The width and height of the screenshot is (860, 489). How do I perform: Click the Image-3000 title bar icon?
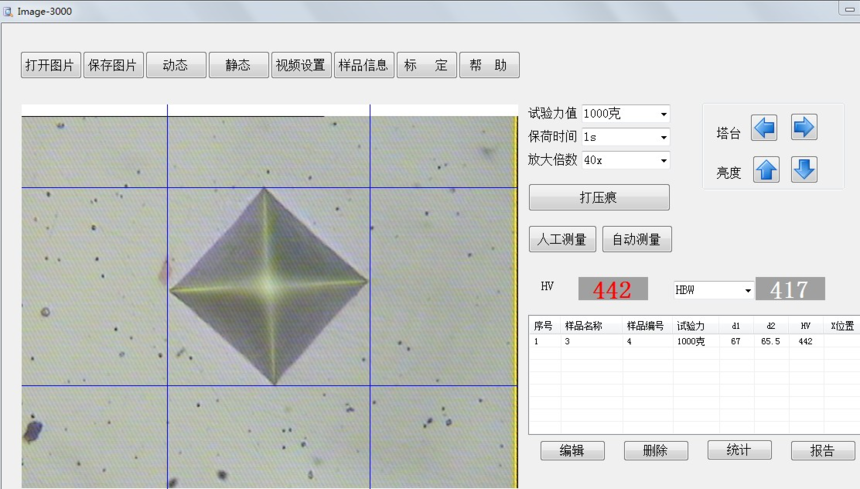(8, 11)
